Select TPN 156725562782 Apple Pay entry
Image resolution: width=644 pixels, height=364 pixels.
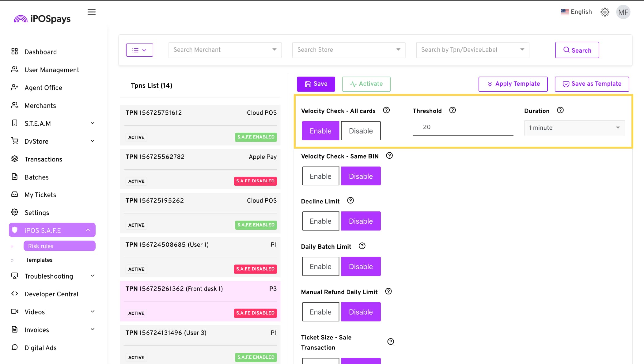pos(200,169)
